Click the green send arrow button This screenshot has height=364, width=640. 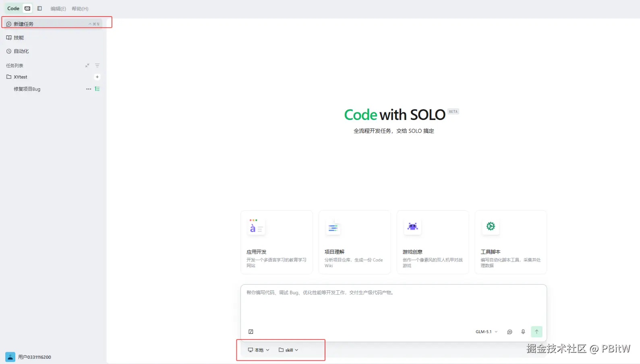[536, 332]
